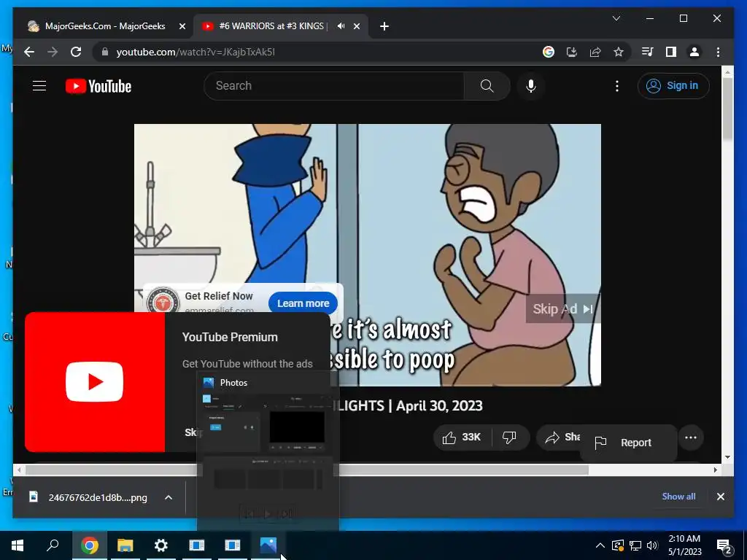Mute the tab via speaker icon
Screen dimensions: 747x560
[x=341, y=26]
